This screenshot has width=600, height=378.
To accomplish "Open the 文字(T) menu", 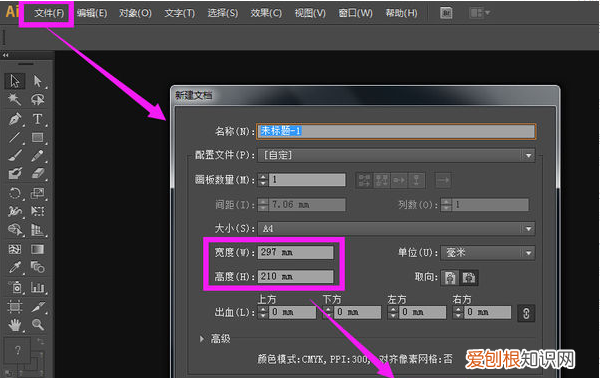I will pyautogui.click(x=179, y=13).
